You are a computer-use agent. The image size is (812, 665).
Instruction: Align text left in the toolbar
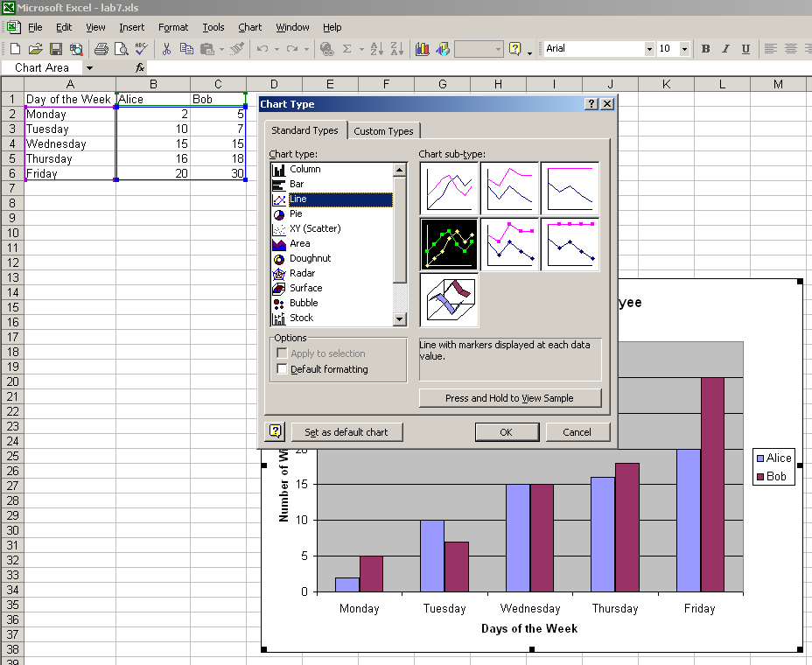tap(771, 49)
